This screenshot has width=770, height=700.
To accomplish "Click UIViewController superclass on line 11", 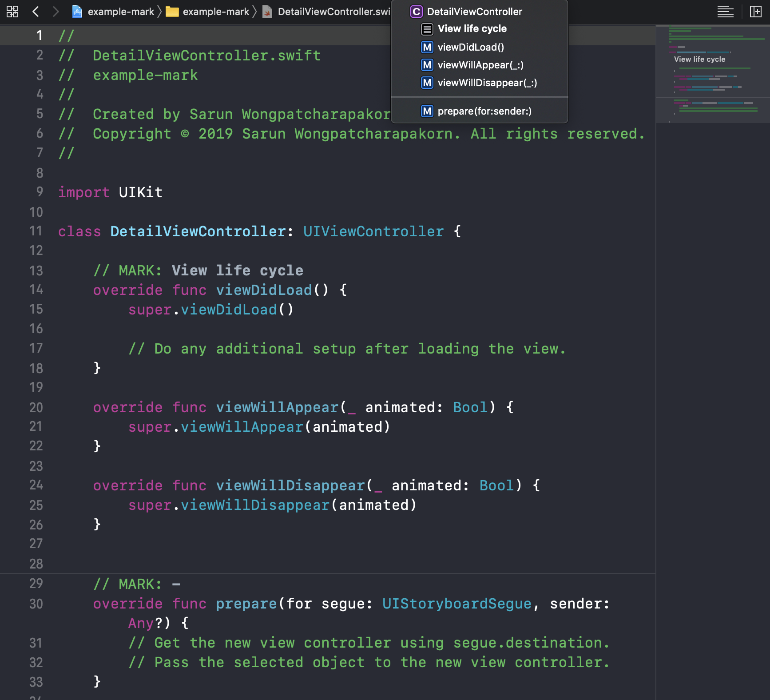I will [x=373, y=231].
